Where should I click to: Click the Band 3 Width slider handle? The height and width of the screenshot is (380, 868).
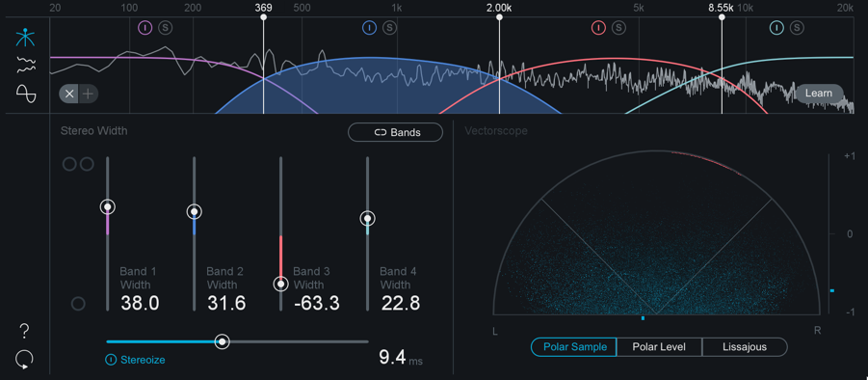click(280, 285)
